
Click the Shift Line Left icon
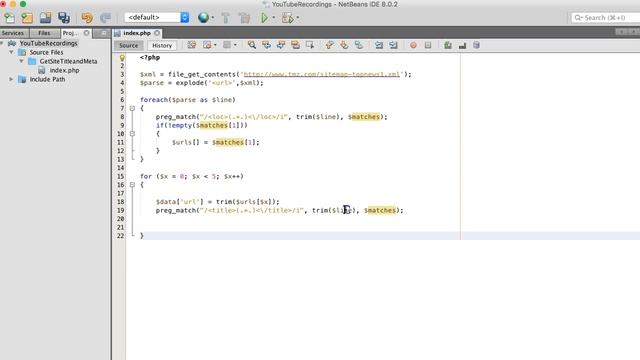pos(379,45)
